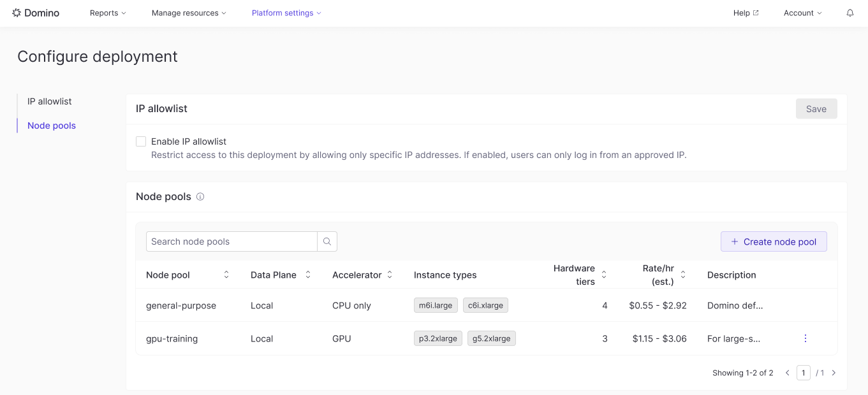Sort by Accelerator column
The height and width of the screenshot is (395, 868).
tap(390, 275)
